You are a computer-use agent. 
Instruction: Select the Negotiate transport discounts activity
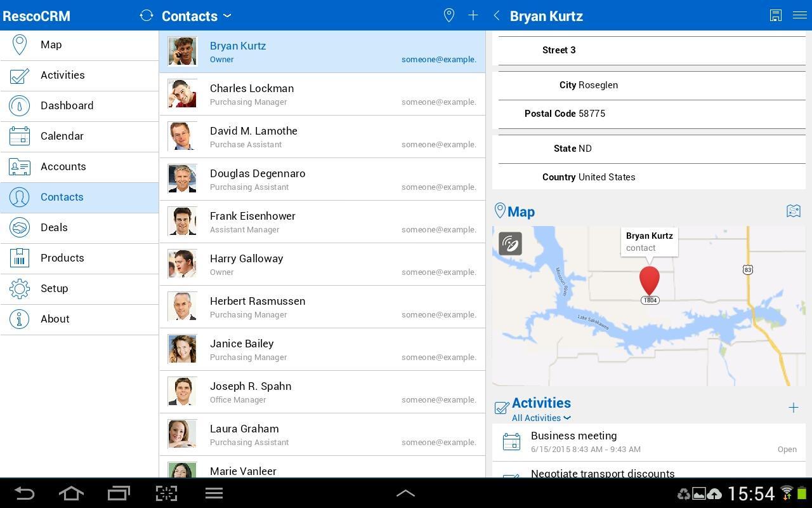pos(603,474)
